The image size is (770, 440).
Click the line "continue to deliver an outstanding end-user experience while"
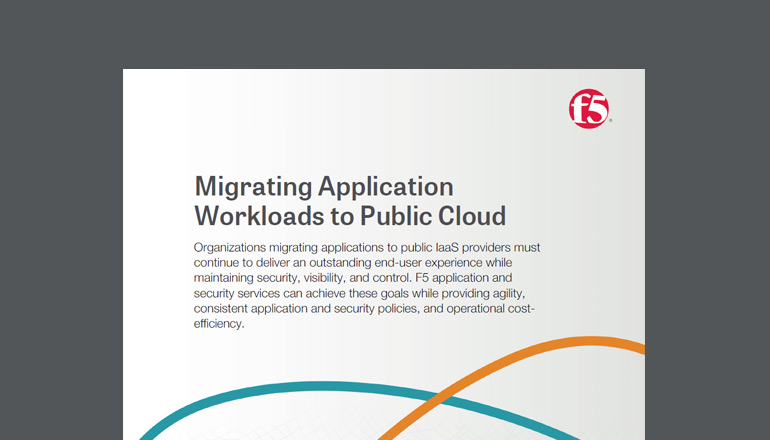(353, 262)
